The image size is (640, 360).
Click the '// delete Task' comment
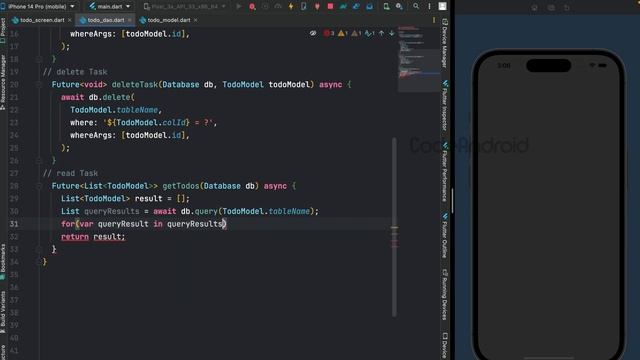[75, 72]
